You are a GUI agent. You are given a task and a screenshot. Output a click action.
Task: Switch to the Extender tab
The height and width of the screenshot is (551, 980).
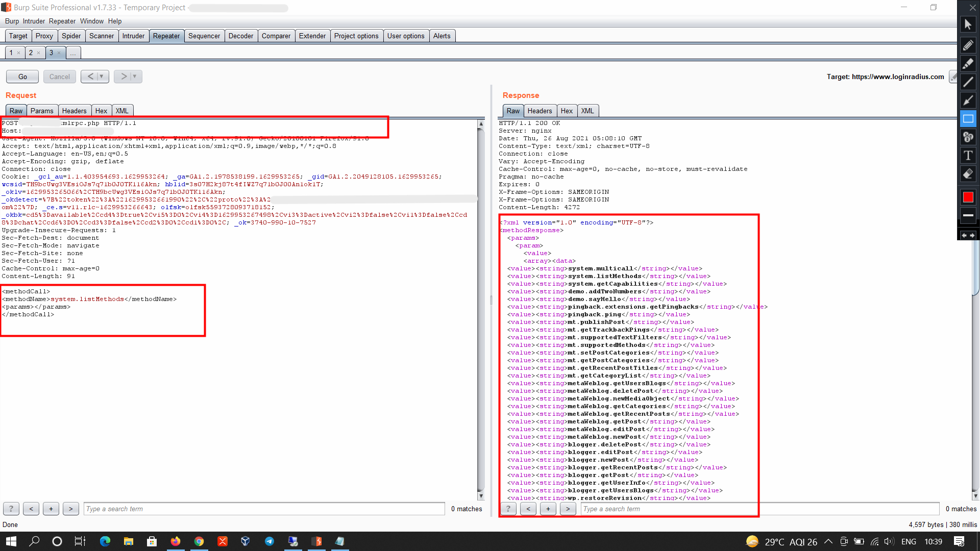(312, 36)
